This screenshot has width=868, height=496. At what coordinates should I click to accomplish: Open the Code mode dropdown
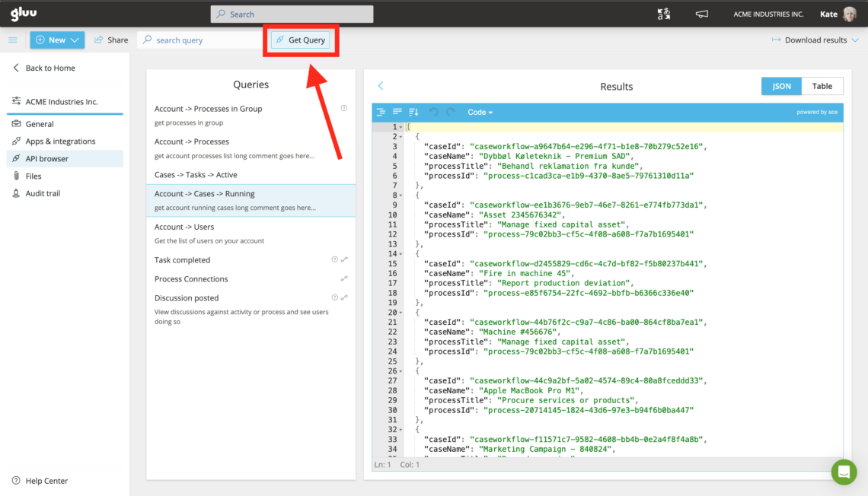(480, 112)
